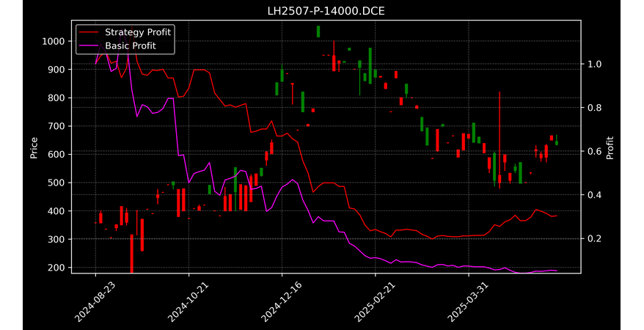Click the magenta Basic Profit legend line

[x=89, y=46]
